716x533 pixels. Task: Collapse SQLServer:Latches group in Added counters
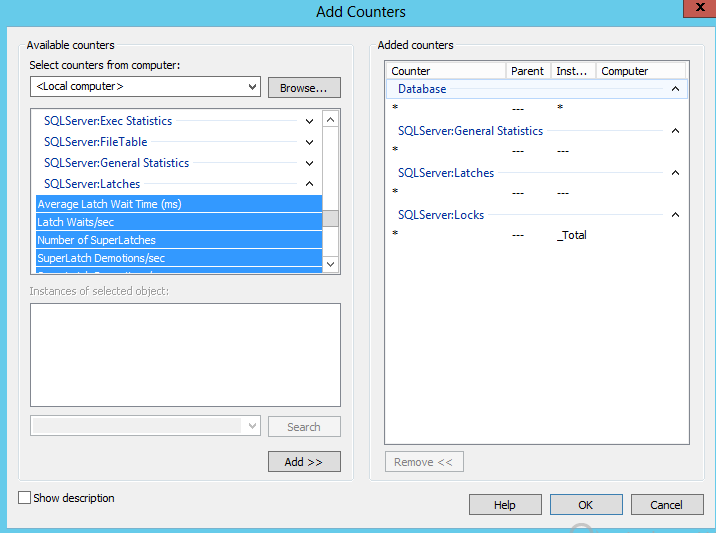(x=675, y=173)
